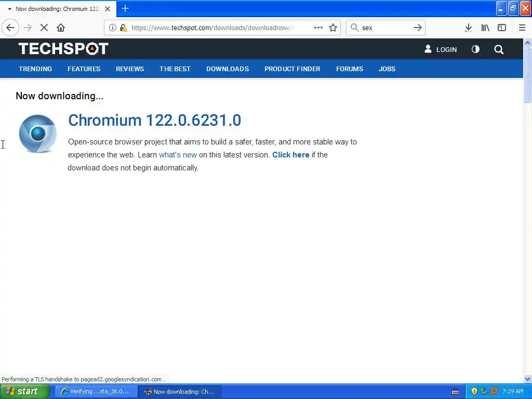Open the DOWNLOADS menu item
The image size is (532, 399).
(x=228, y=69)
